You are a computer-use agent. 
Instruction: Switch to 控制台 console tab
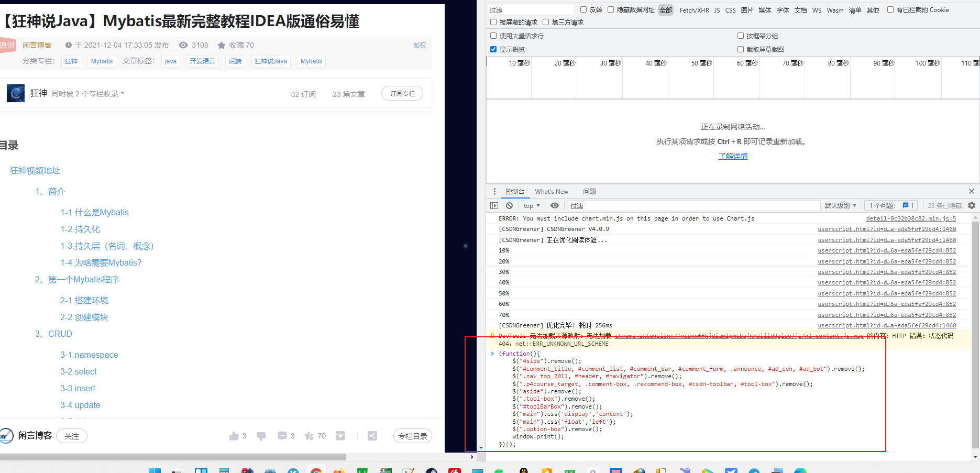click(x=515, y=191)
